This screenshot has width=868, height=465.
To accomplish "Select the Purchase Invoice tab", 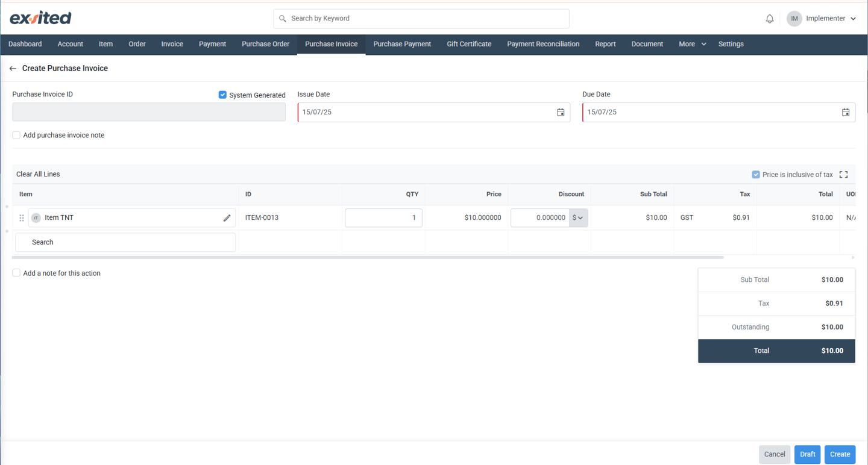I will tap(332, 44).
